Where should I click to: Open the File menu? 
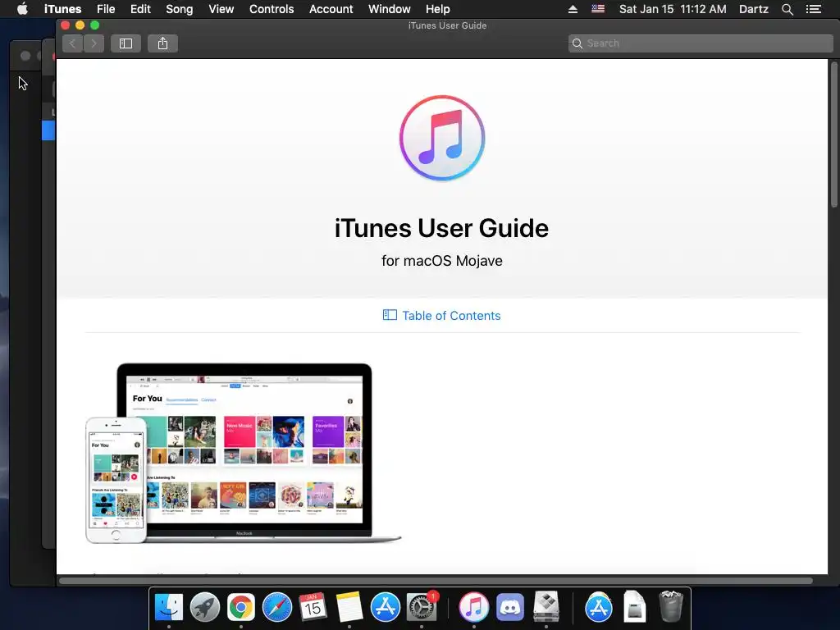106,9
